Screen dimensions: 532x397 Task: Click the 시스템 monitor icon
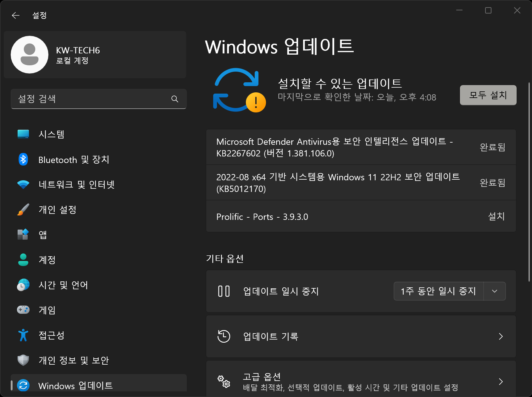point(23,134)
